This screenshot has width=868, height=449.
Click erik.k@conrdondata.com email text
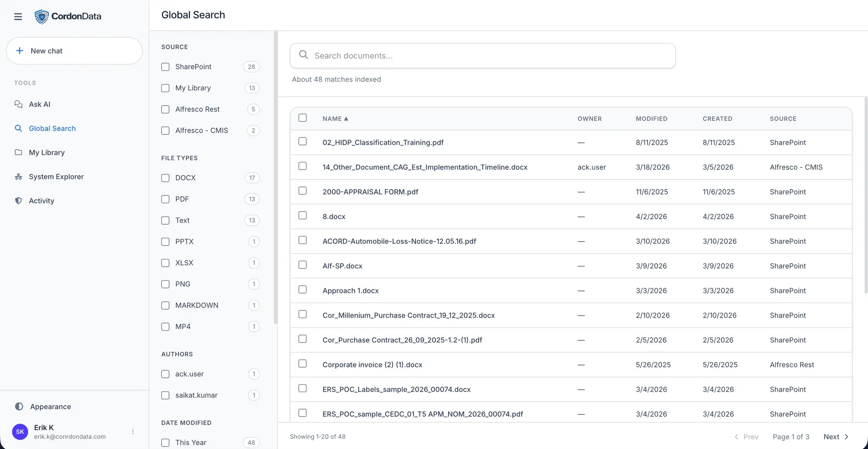(x=70, y=437)
